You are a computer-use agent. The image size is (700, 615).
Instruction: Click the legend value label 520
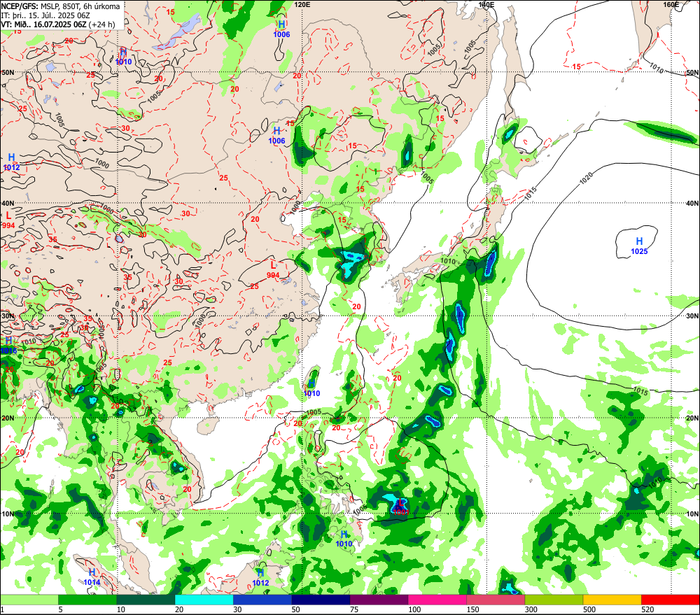[647, 609]
